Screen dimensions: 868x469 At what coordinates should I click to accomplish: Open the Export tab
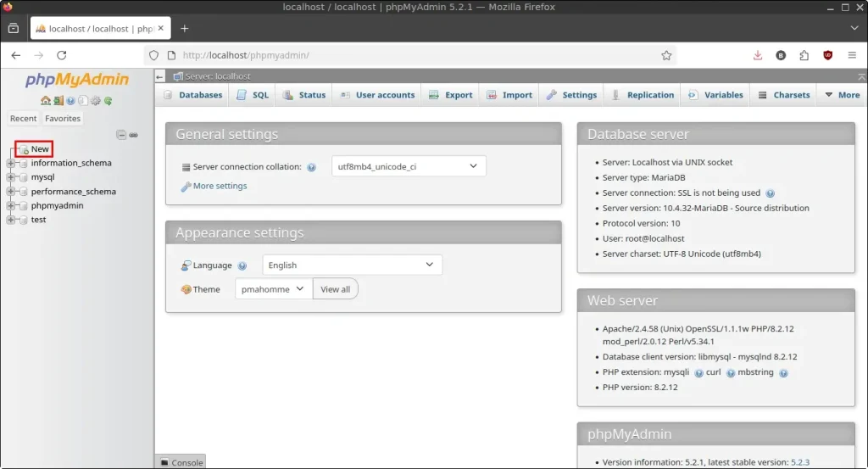pyautogui.click(x=451, y=95)
